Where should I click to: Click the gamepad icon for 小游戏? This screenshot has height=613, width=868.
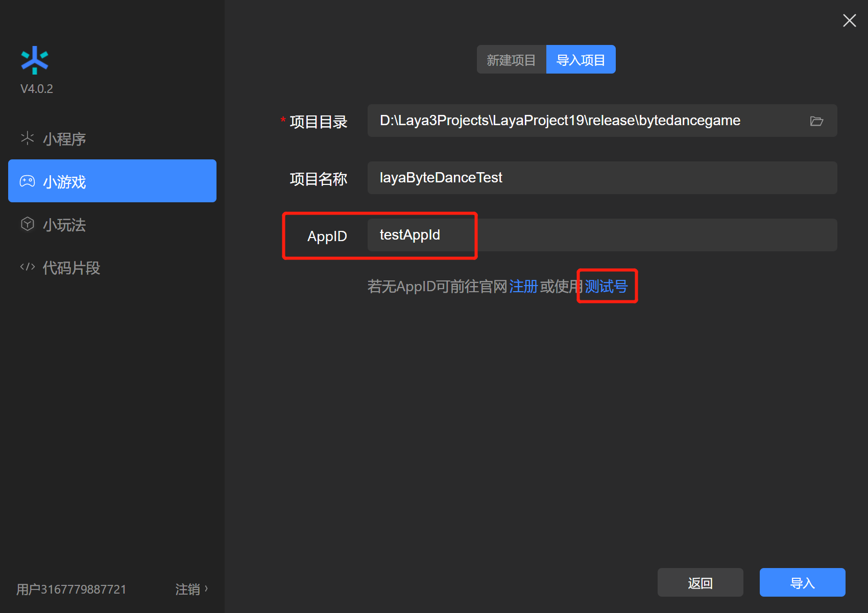pos(28,181)
